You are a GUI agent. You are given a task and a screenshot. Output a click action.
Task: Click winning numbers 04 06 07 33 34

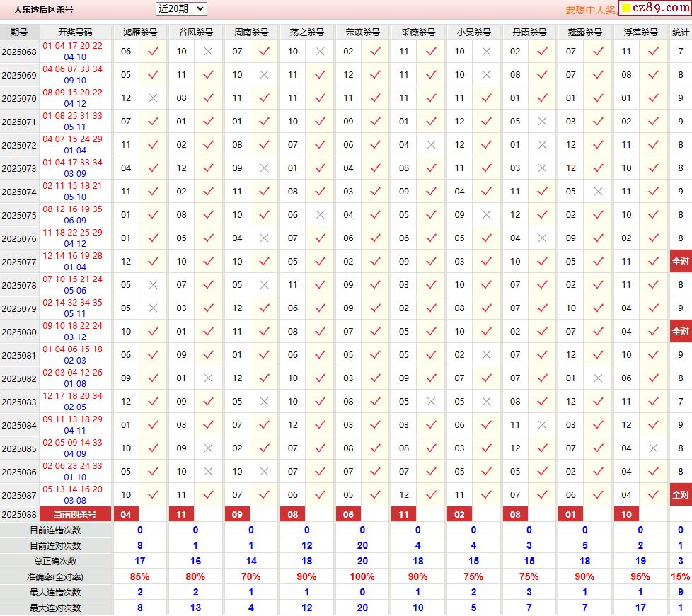click(x=72, y=69)
